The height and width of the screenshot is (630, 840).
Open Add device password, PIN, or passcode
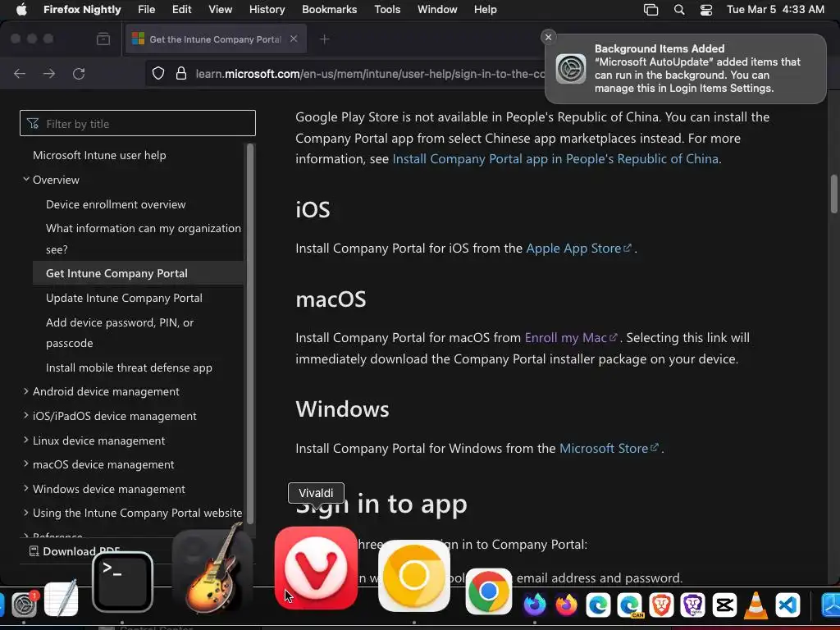tap(120, 333)
